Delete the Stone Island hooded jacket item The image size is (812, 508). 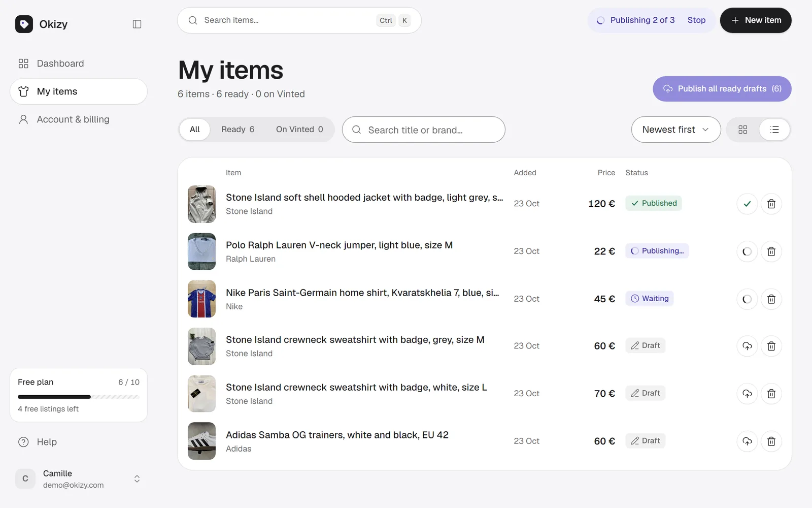(x=771, y=204)
